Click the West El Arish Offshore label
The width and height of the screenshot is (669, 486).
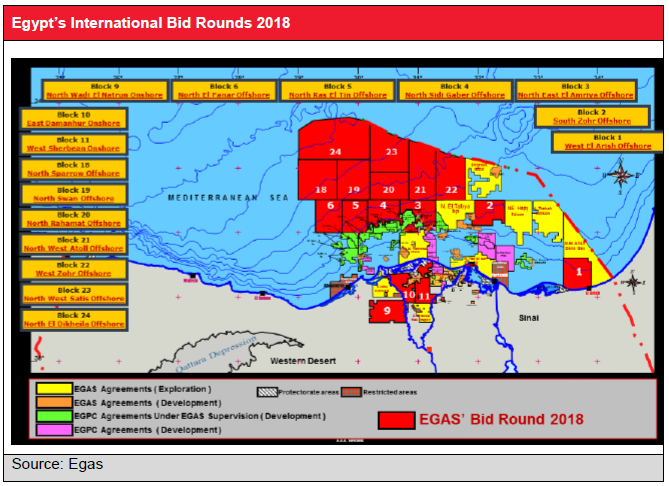[x=607, y=146]
